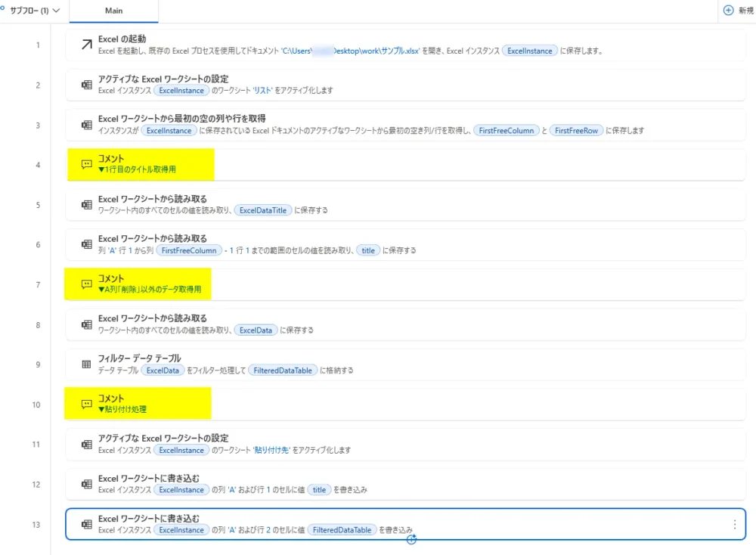Select line number 8 in the gutter
This screenshot has height=555, width=756.
coord(38,324)
